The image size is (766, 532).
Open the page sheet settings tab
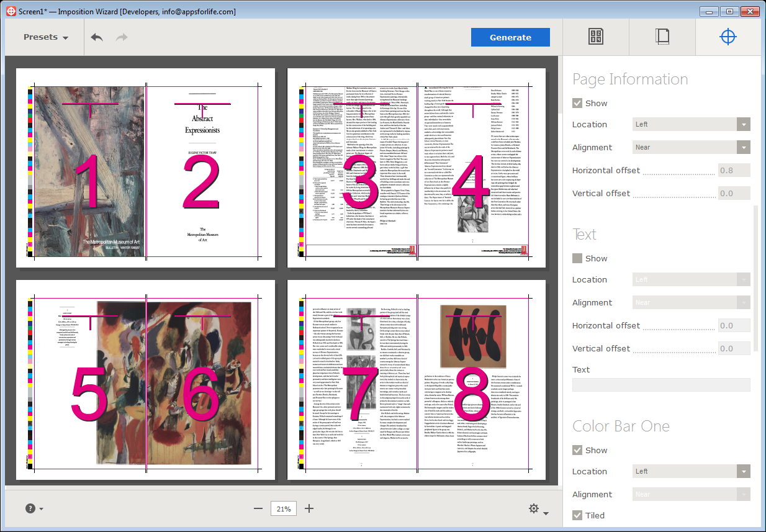click(662, 37)
